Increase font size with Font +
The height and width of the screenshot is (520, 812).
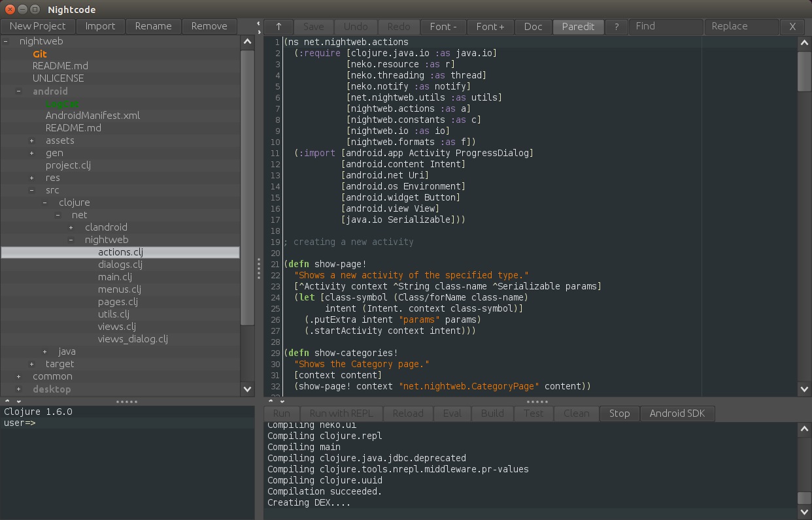(490, 27)
